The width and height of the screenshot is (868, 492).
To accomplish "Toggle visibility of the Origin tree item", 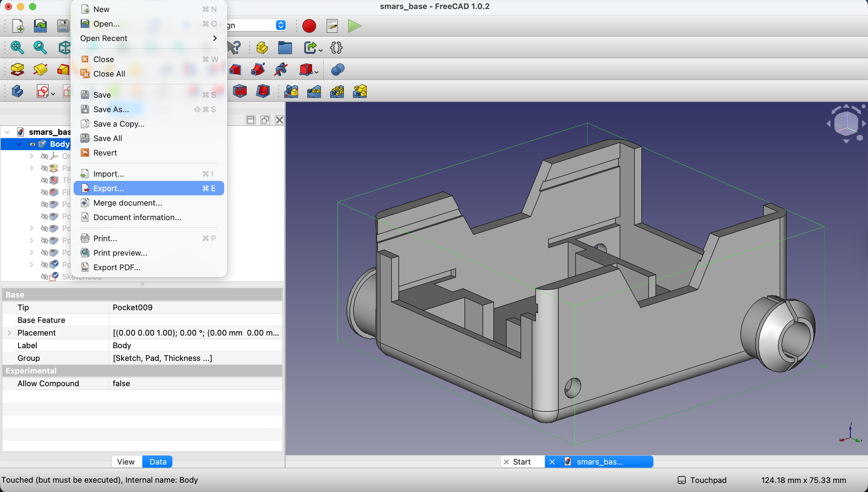I will [44, 156].
